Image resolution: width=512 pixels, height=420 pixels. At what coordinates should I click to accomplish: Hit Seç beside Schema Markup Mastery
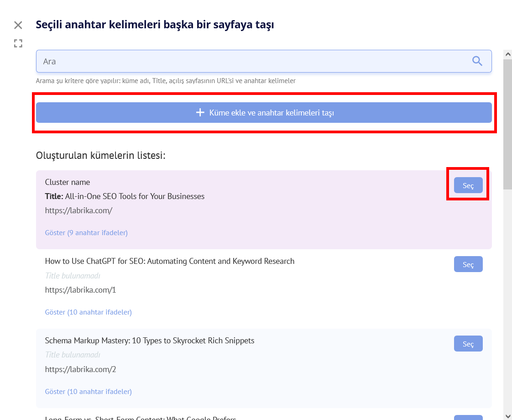tap(468, 344)
